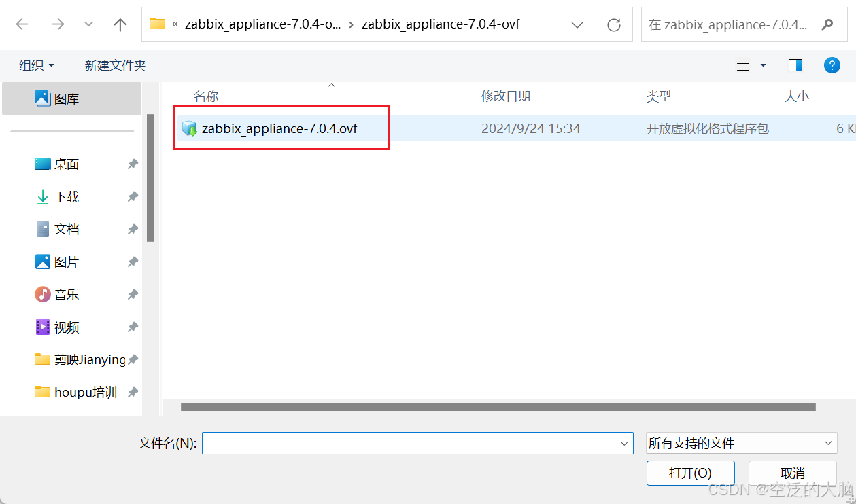This screenshot has height=504, width=856.
Task: Open 文档 in the sidebar
Action: 67,229
